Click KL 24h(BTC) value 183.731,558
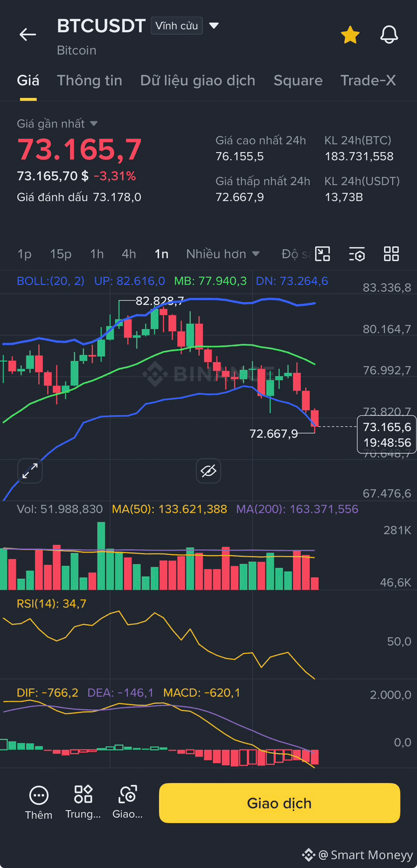The height and width of the screenshot is (868, 417). pyautogui.click(x=359, y=156)
